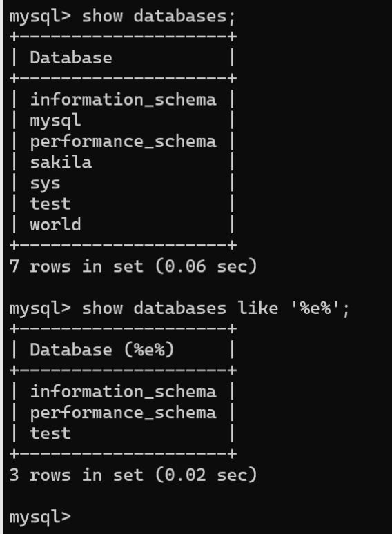Click the mysql> prompt before the 'like' query
The height and width of the screenshot is (534, 392).
(x=40, y=308)
